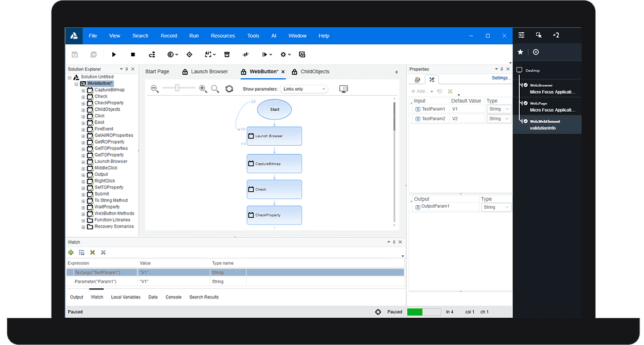Click the canvas zoom slider handle

pyautogui.click(x=178, y=88)
